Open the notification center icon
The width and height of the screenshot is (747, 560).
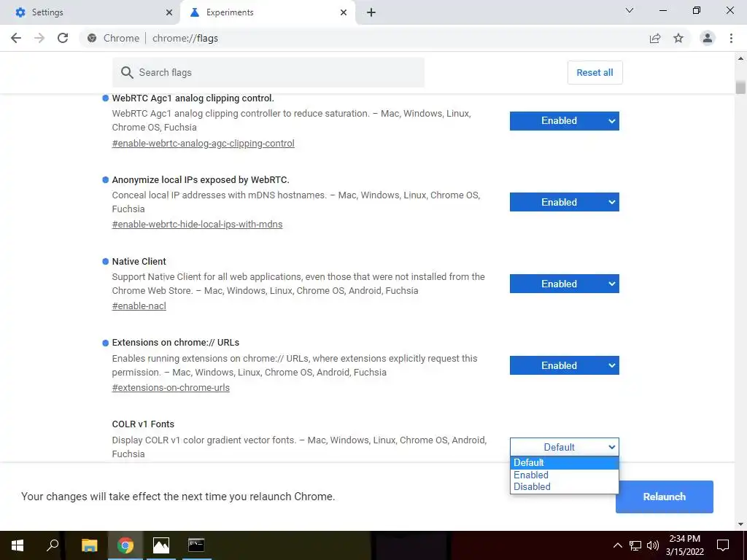click(x=723, y=545)
